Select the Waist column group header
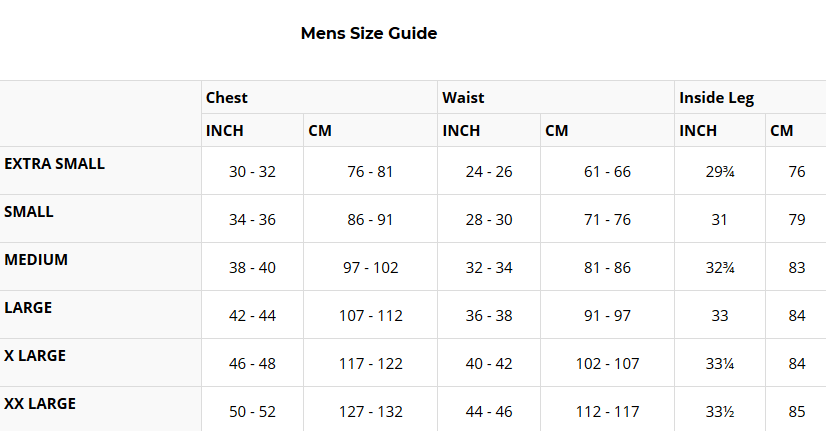The width and height of the screenshot is (827, 431). click(463, 98)
